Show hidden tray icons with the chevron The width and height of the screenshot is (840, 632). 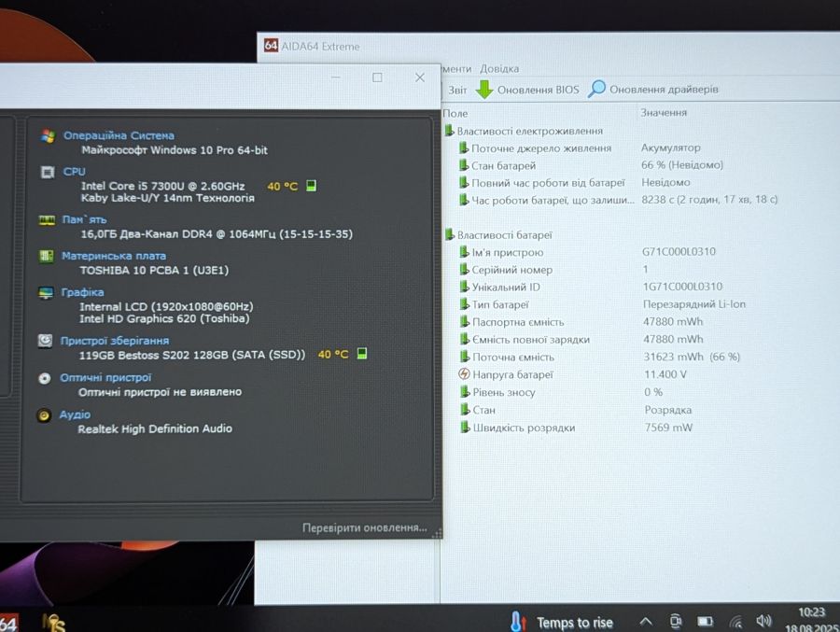point(646,622)
